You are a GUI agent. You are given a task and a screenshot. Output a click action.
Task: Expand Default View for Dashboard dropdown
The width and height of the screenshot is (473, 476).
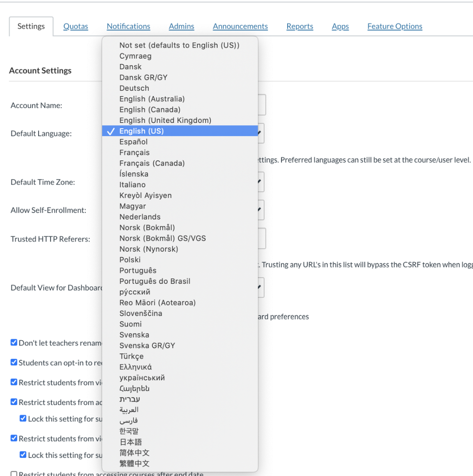click(261, 287)
